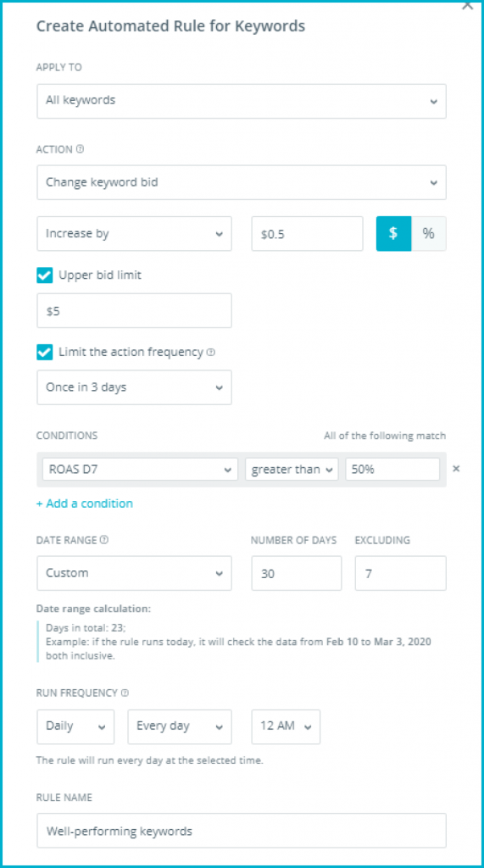The width and height of the screenshot is (484, 868).
Task: Switch bid unit to percent
Action: click(x=429, y=234)
